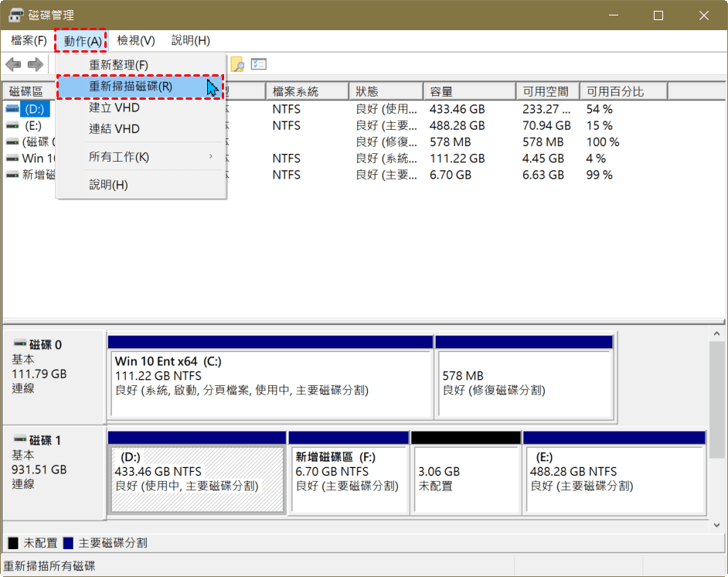Click the 111.22 GB capacity cell
The width and height of the screenshot is (728, 577).
[458, 159]
